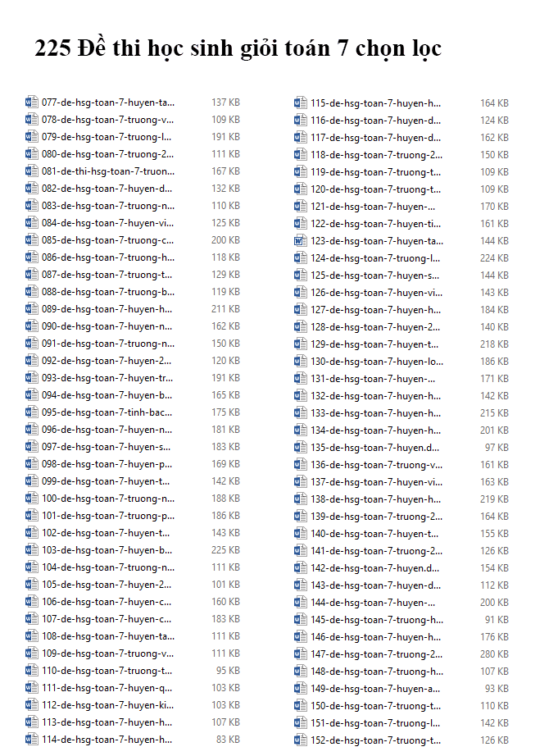Image resolution: width=549 pixels, height=756 pixels.
Task: Click Word icon next to 130-de-hsg-toan-7-huyen-lo
Action: tap(301, 362)
